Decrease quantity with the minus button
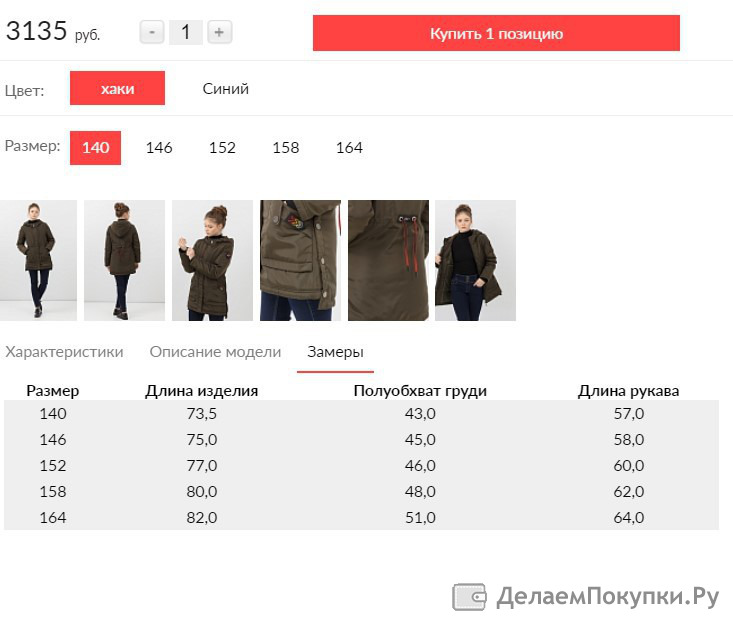 [152, 32]
